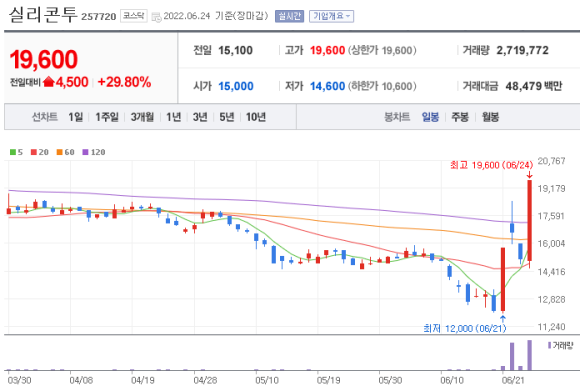Select the 3개월 line chart period

[x=142, y=117]
